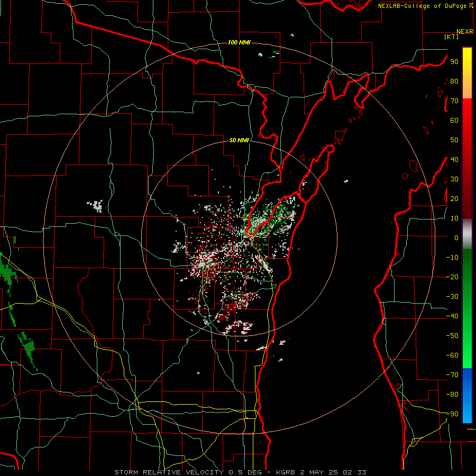The height and width of the screenshot is (476, 476).
Task: Click the "02:33" timestamp in caption
Action: pos(354,472)
